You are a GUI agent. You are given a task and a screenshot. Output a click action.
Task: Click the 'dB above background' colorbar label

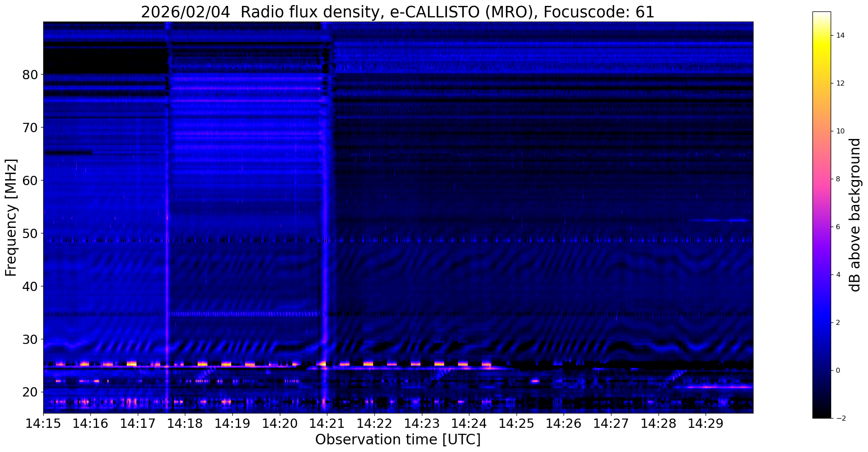pos(855,215)
